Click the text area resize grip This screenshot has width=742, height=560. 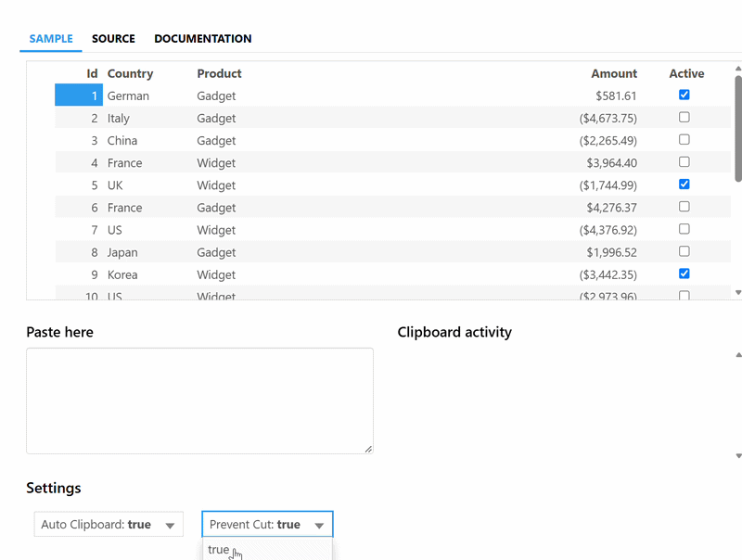(368, 449)
